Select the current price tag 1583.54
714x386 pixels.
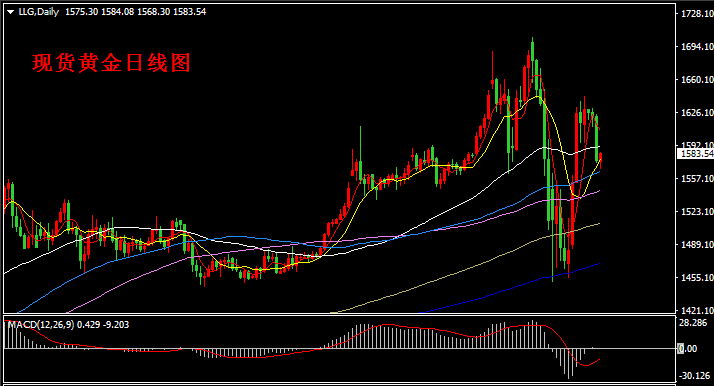[696, 154]
